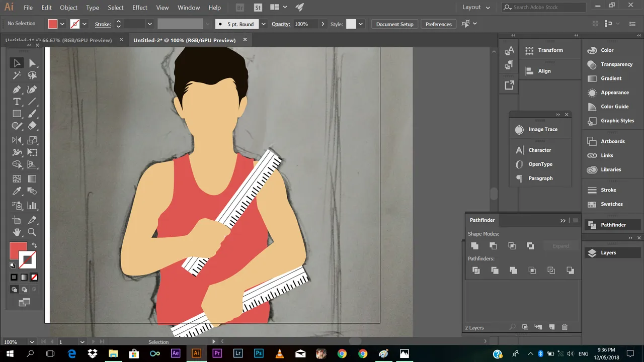The height and width of the screenshot is (362, 644).
Task: Select the Column Graph tool
Action: tap(32, 205)
